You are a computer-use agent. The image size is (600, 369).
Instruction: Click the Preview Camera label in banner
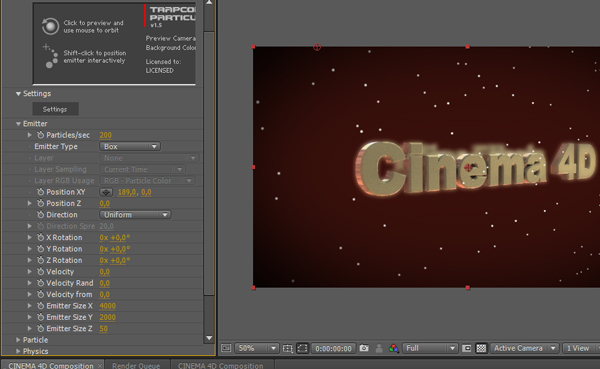171,38
